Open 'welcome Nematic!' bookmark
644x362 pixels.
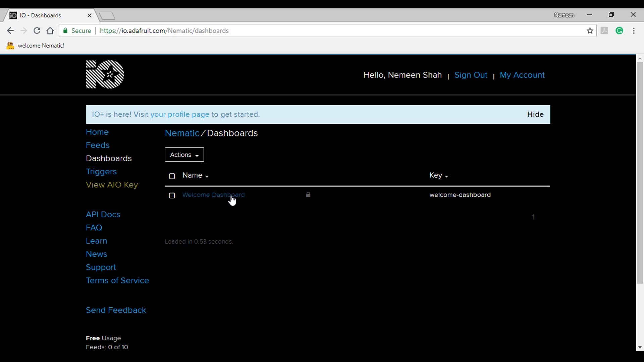36,46
